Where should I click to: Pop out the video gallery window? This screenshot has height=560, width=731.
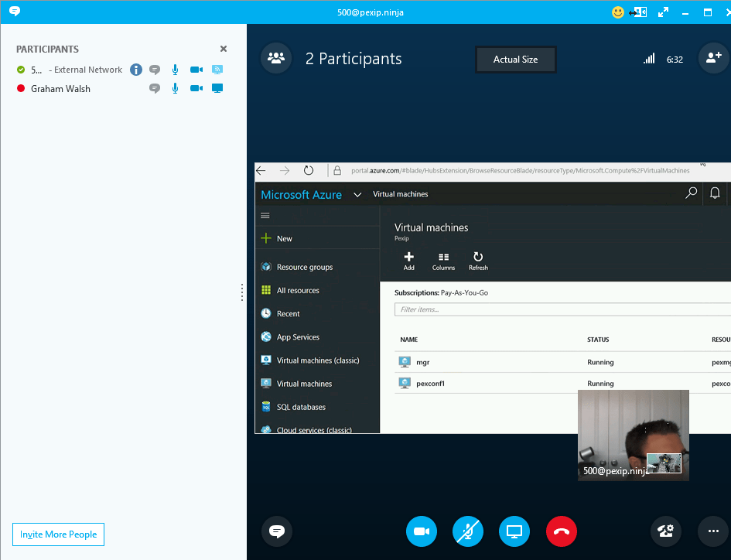click(638, 12)
